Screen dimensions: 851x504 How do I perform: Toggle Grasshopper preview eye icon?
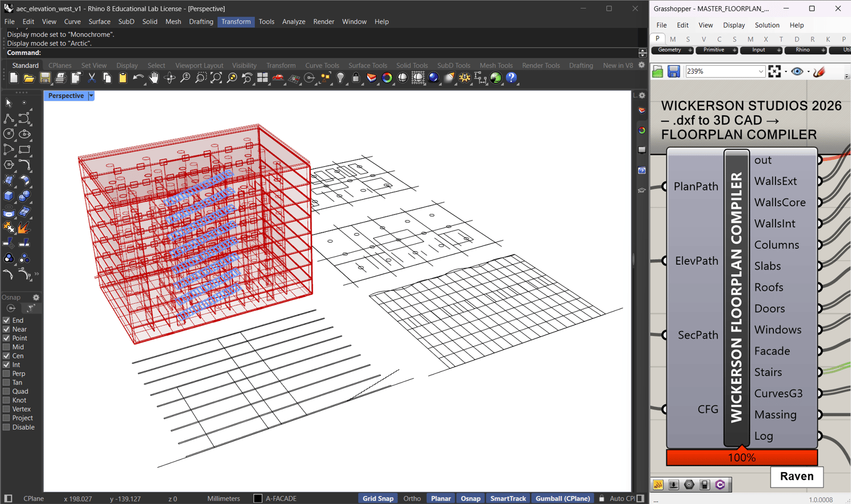click(x=797, y=71)
